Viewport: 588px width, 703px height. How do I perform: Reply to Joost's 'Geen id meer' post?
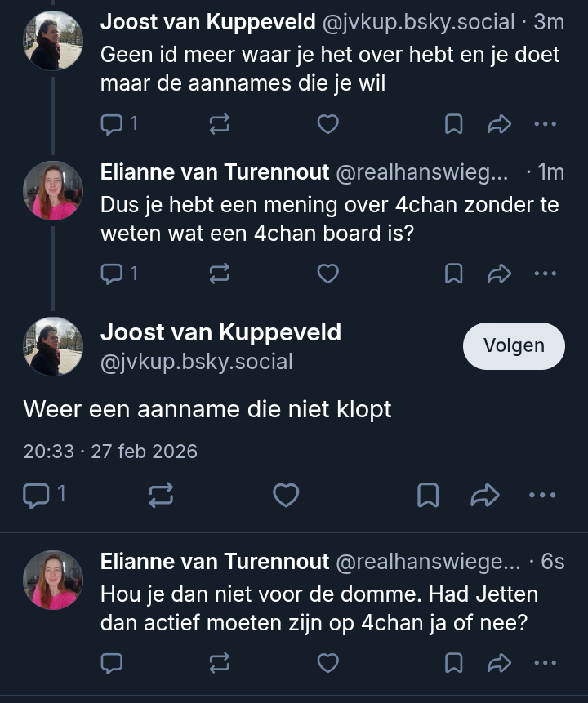click(x=112, y=124)
